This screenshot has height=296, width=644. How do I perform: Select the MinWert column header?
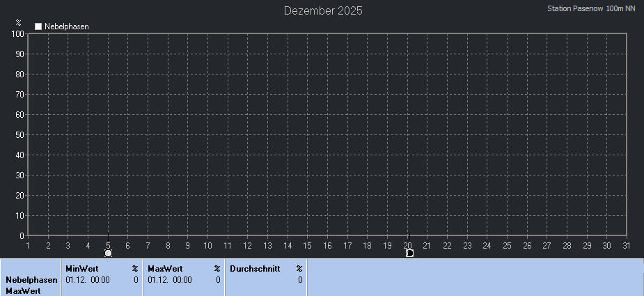(x=81, y=269)
